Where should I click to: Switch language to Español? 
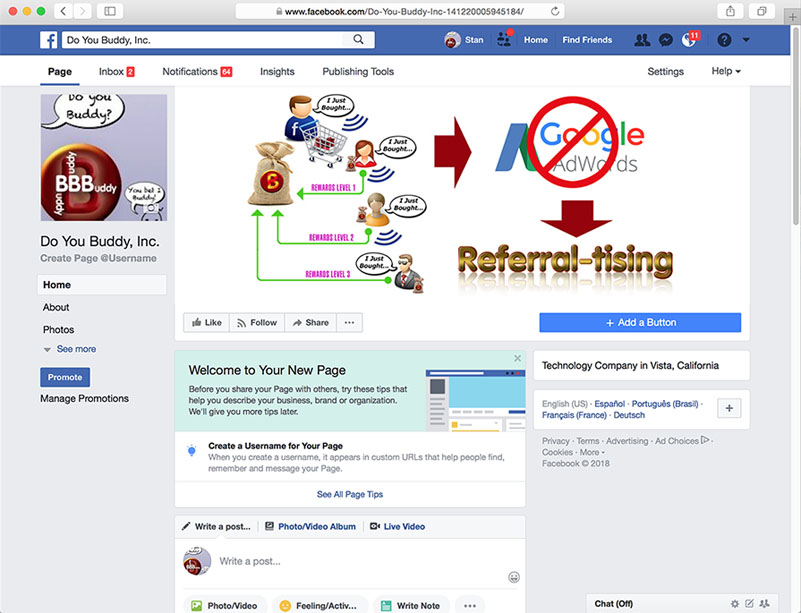(x=609, y=404)
